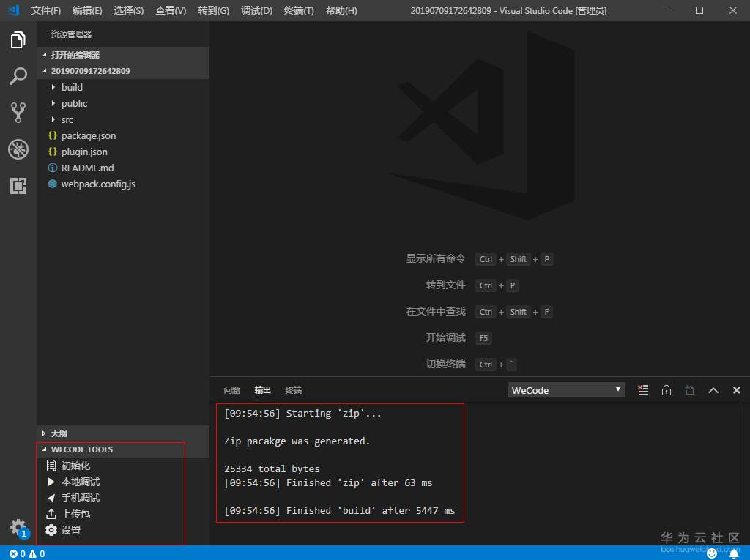Click the 切换终端 shortcut hint
The width and height of the screenshot is (750, 560).
tap(471, 365)
